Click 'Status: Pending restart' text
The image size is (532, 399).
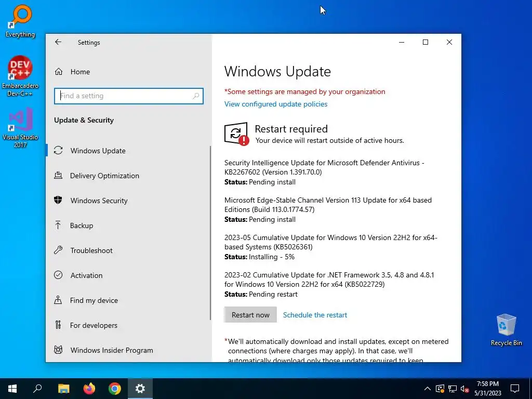pos(261,294)
